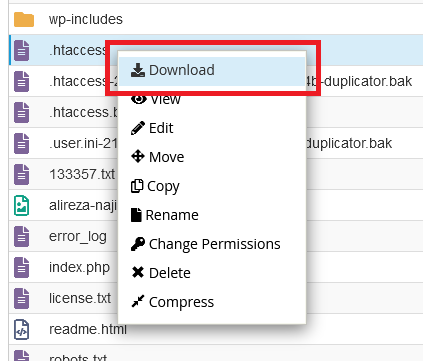The height and width of the screenshot is (361, 423).
Task: Select the .user.ini-21 file name
Action: 83,143
